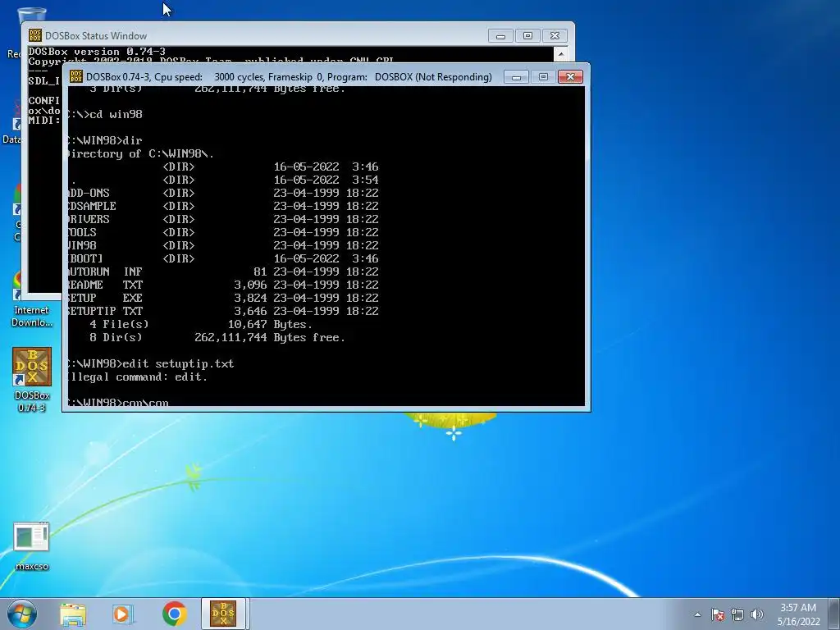Click the 'edit setuptip.txt' command line
Screen dimensions: 840x630
[x=151, y=363]
